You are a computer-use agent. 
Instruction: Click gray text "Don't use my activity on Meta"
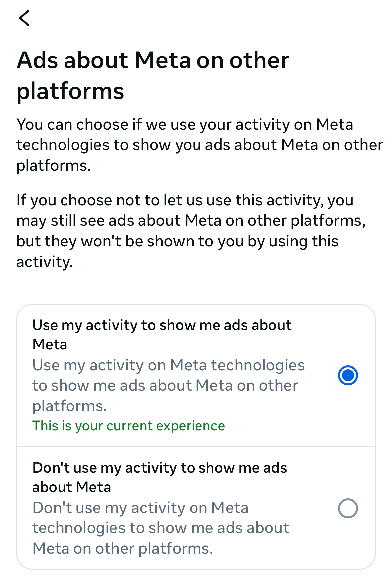tap(140, 508)
